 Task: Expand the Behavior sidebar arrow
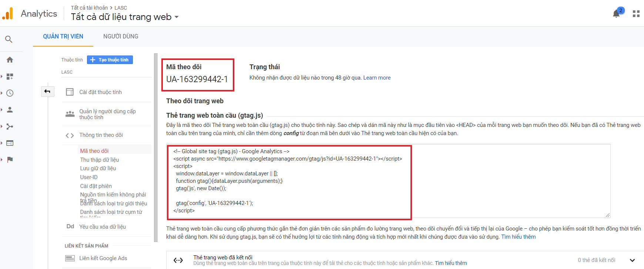coord(1,143)
